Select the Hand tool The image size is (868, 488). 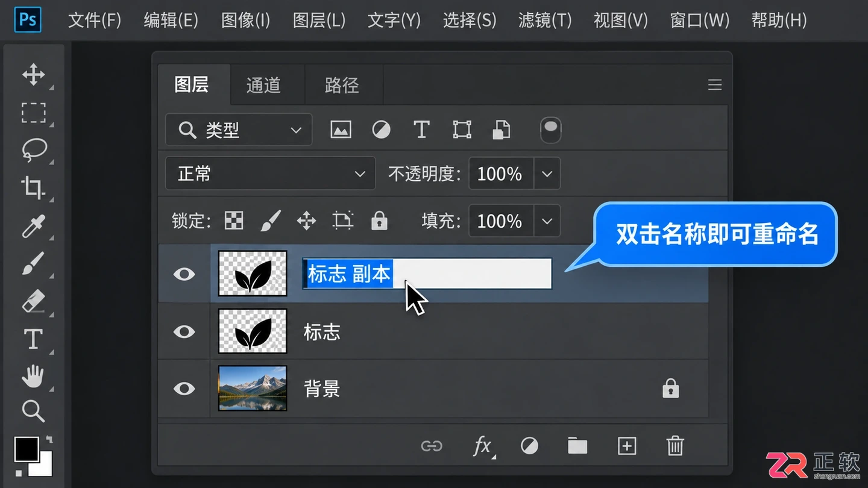(33, 376)
